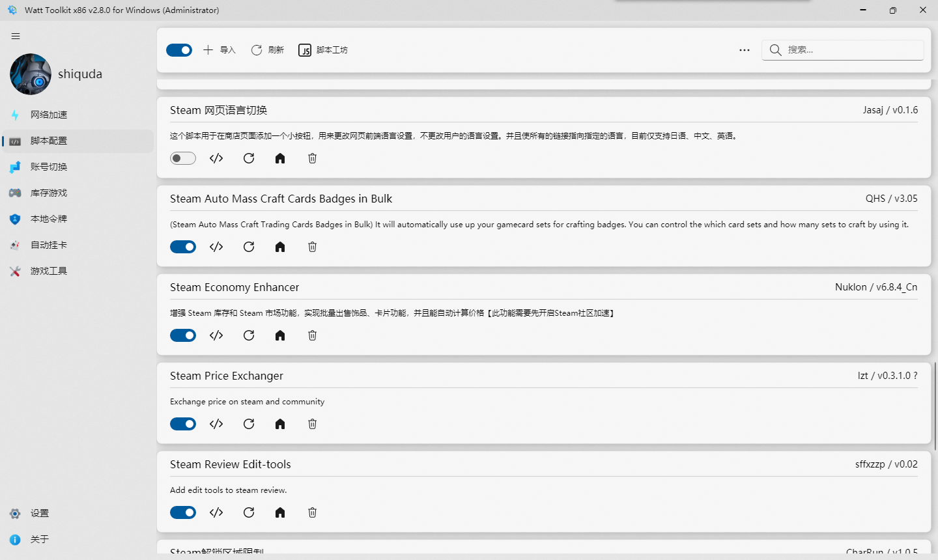Screen dimensions: 938x560
Task: Refresh the Steam Price Exchanger script
Action: click(248, 424)
